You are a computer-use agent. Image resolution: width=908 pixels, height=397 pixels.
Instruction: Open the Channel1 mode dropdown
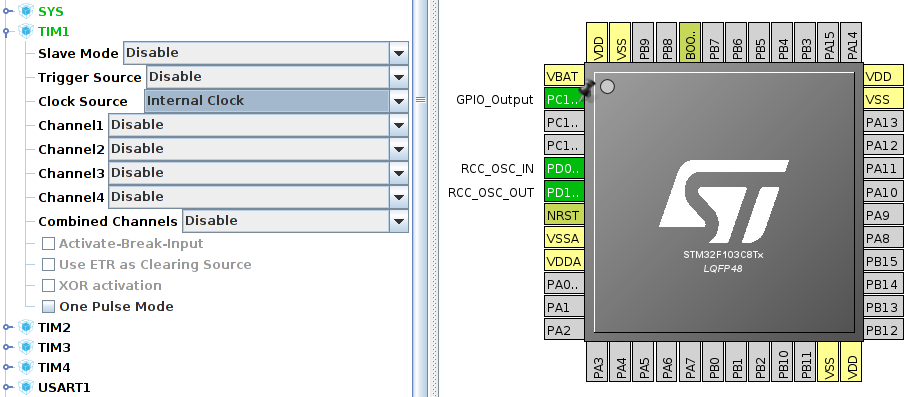[258, 125]
